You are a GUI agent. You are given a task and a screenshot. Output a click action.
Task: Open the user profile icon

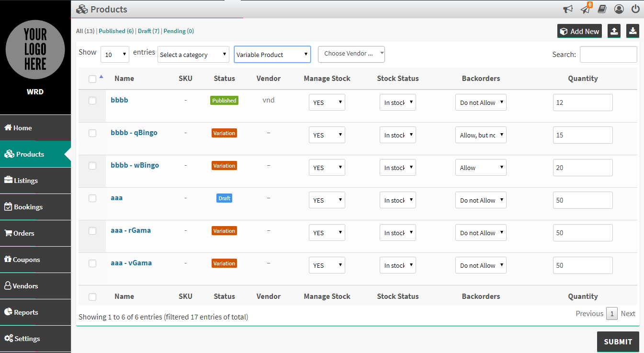coord(619,9)
